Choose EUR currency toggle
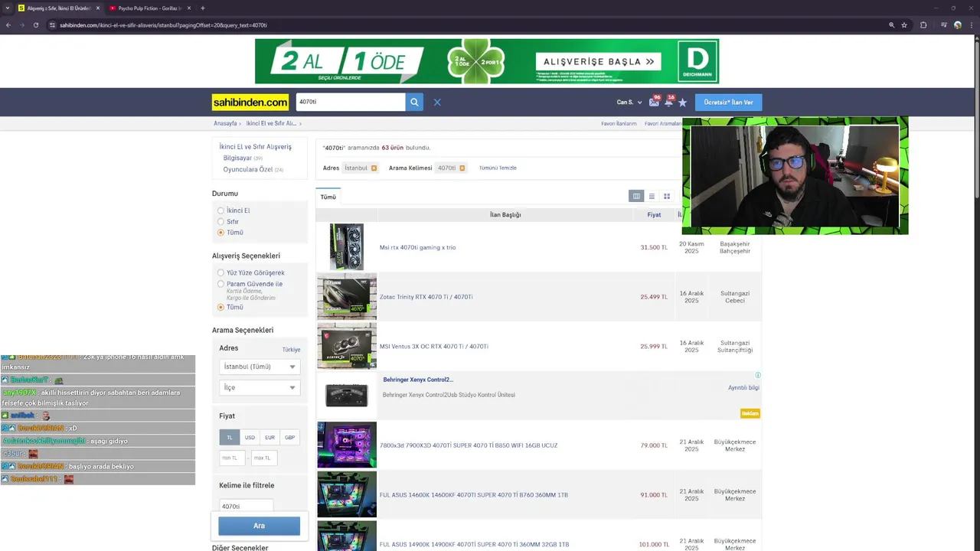Viewport: 980px width, 551px height. click(x=269, y=437)
